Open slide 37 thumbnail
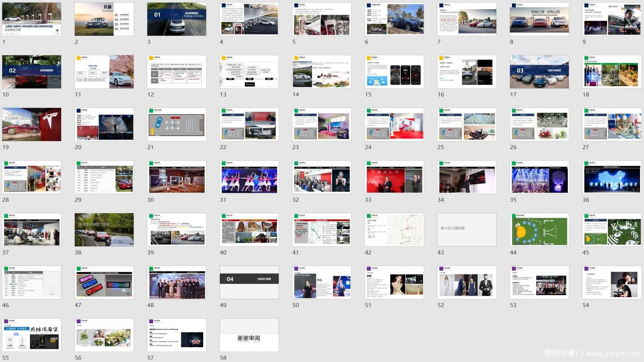644x362 pixels. (x=32, y=230)
